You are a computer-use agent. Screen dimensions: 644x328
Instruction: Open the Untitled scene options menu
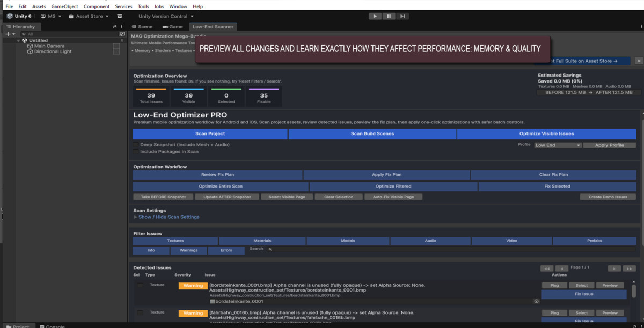tap(123, 40)
